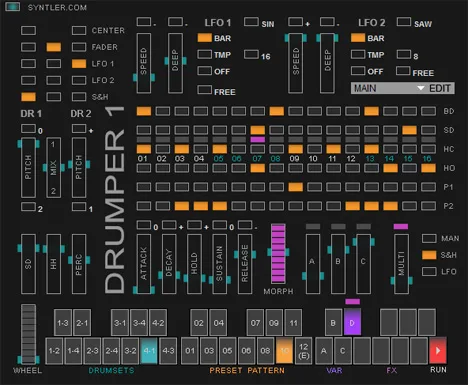Click the power icon beside SYNTLER.COM
This screenshot has width=468, height=385.
click(13, 6)
